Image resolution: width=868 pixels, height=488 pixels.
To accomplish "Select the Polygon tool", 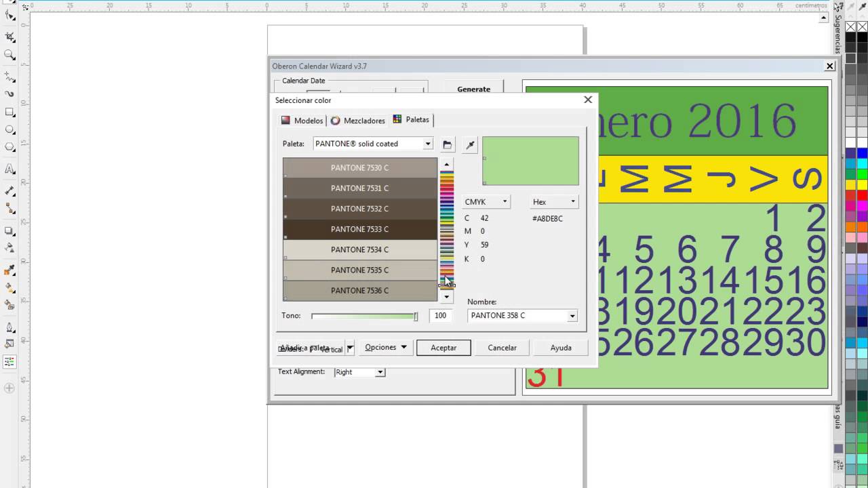I will point(9,147).
